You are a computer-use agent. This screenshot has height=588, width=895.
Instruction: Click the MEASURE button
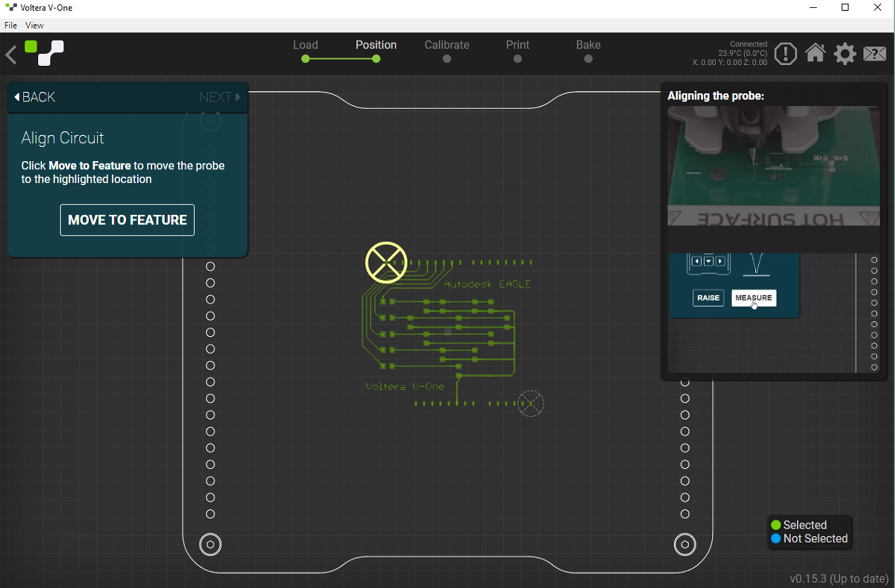[x=754, y=298]
